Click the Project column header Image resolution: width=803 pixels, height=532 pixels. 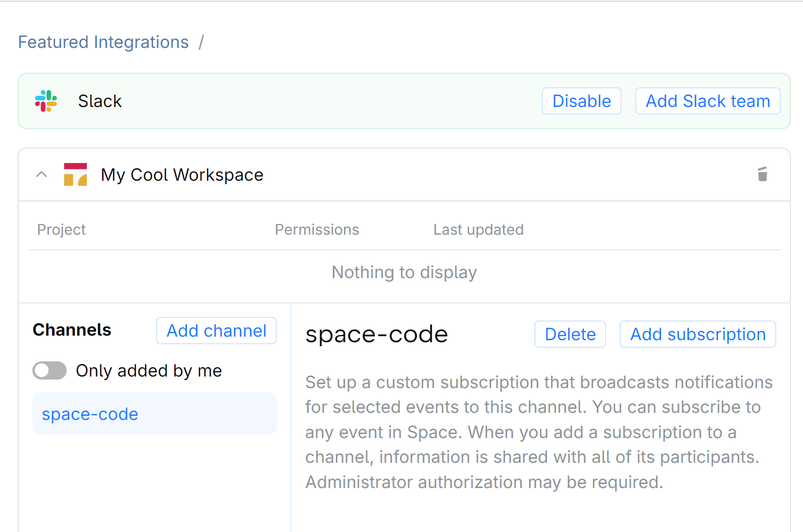[x=62, y=230]
